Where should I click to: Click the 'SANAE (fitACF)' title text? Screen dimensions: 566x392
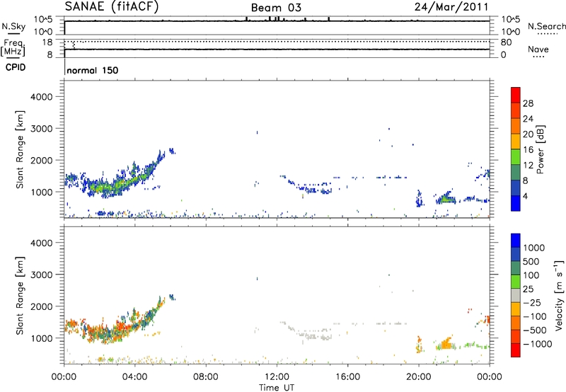(x=112, y=6)
